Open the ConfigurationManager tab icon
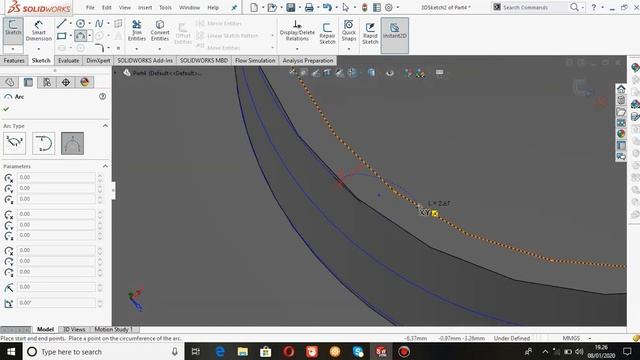Screen dimensions: 640x360 pos(47,82)
